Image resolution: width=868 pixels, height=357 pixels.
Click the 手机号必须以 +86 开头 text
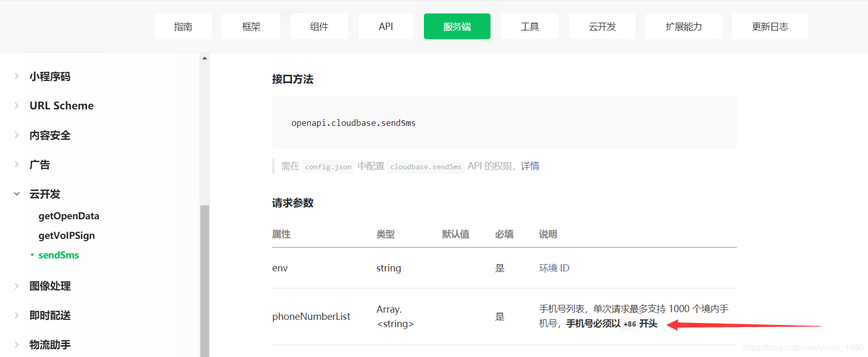(612, 323)
